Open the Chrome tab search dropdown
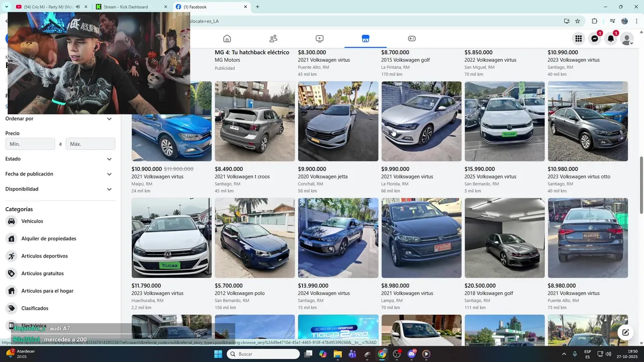 (7, 7)
